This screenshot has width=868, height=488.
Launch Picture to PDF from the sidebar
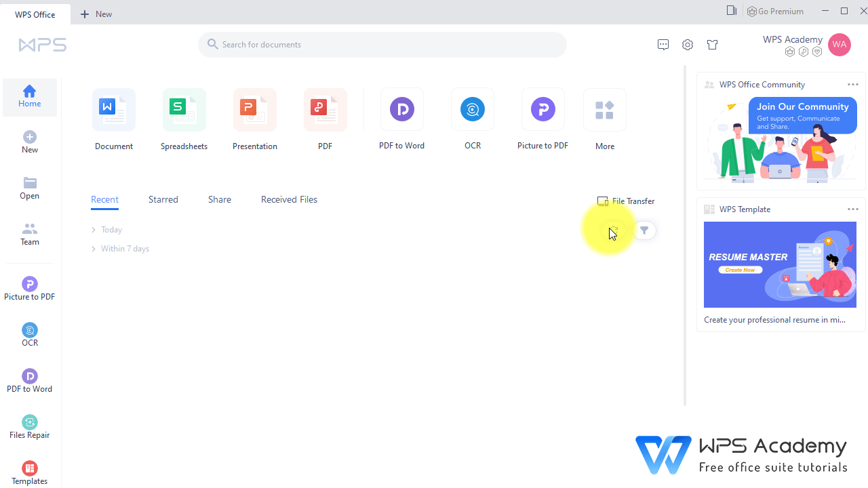click(x=30, y=289)
